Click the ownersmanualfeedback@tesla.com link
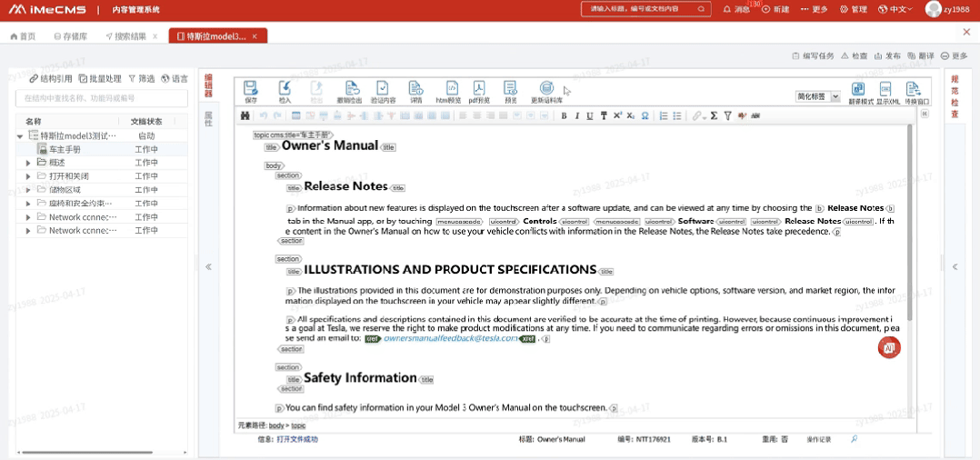Screen dimensions: 980x460 point(451,338)
